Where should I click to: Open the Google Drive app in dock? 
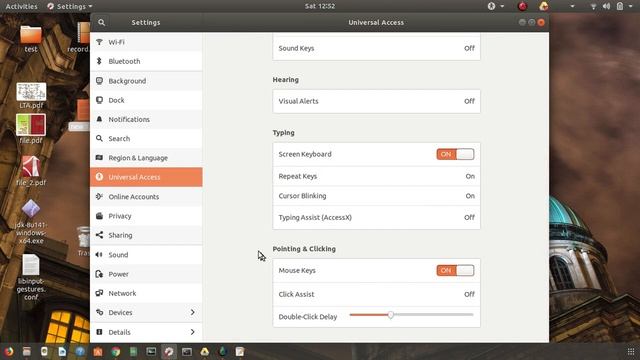(x=204, y=351)
